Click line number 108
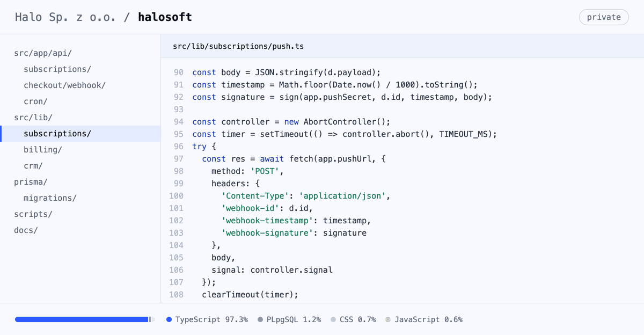This screenshot has height=335, width=644. [176, 295]
